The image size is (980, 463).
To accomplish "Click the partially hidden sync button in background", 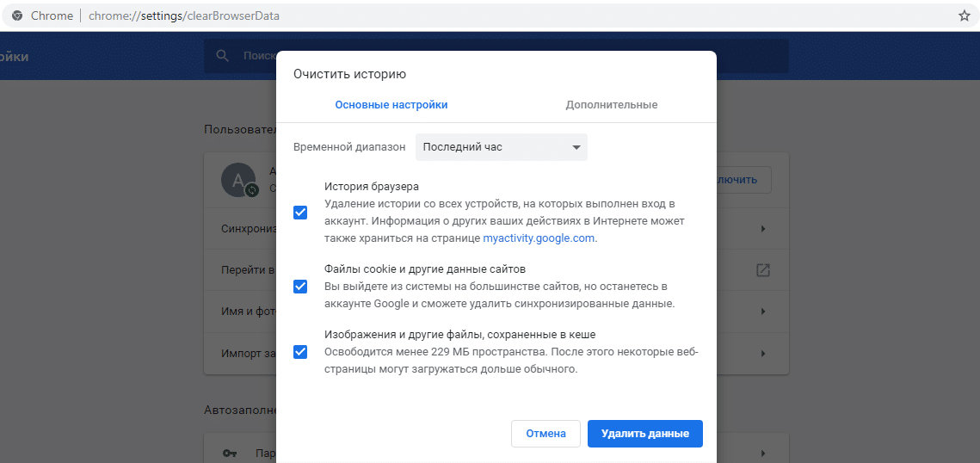I will [743, 180].
